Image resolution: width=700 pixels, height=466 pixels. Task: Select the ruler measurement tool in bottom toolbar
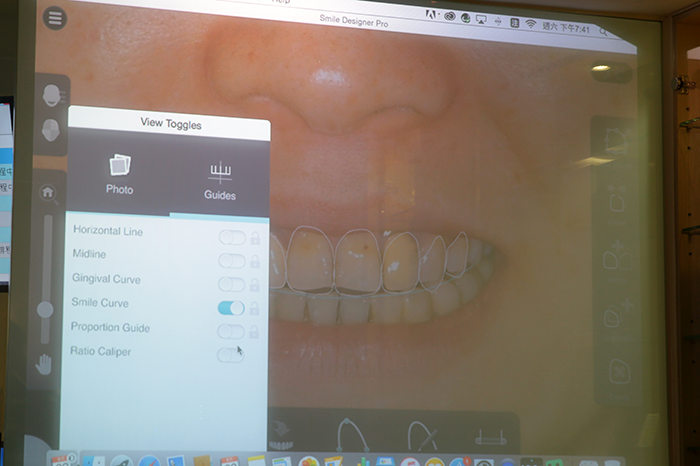(x=491, y=437)
